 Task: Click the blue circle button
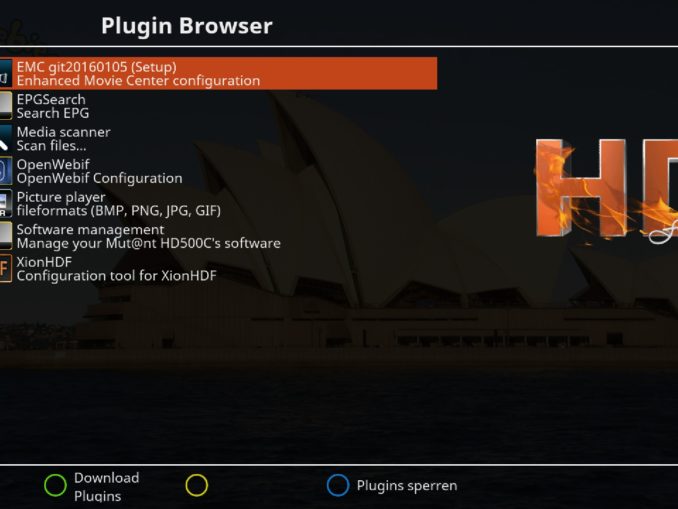[338, 485]
